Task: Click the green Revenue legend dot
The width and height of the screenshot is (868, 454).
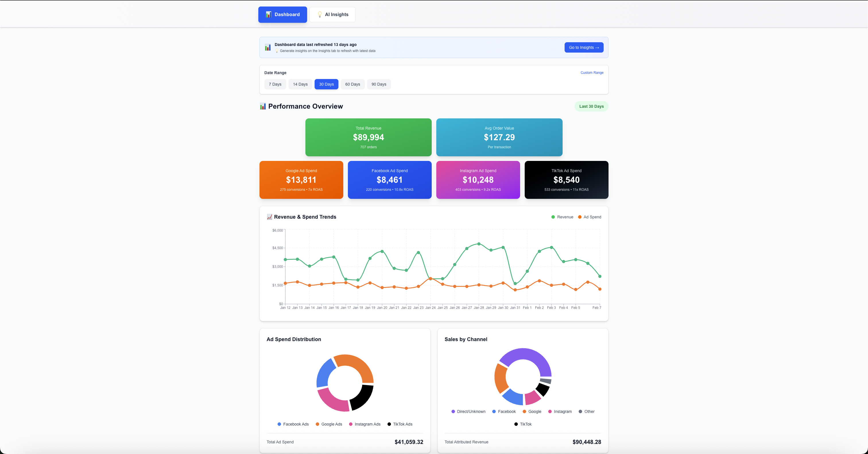Action: click(553, 217)
